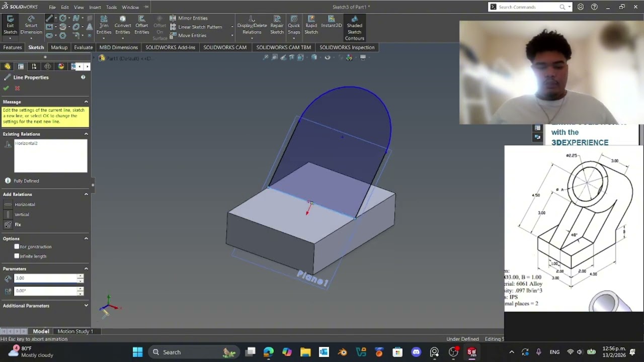Expand the Additional Parameters section
The image size is (644, 362).
click(x=86, y=306)
